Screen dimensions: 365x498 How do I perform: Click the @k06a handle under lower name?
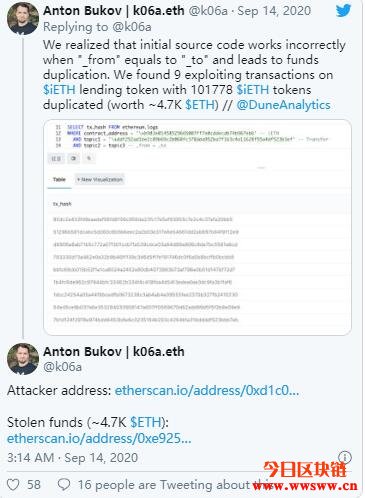click(x=62, y=367)
